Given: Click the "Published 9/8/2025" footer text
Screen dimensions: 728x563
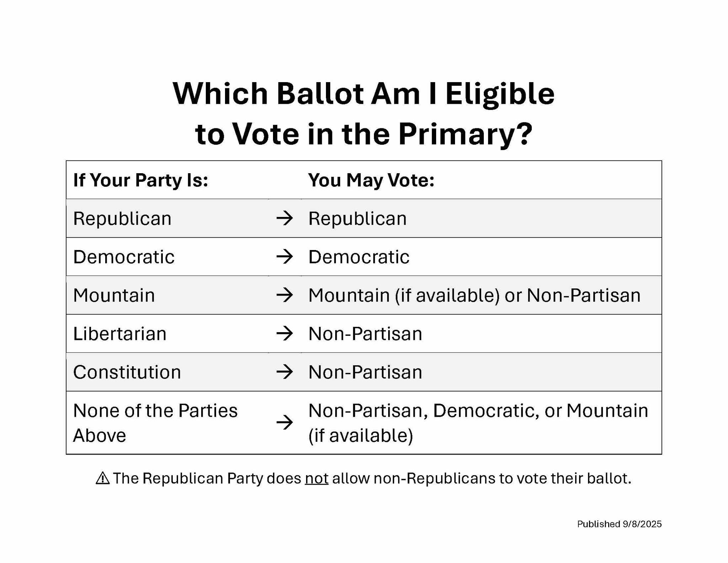Looking at the screenshot, I should pos(619,524).
